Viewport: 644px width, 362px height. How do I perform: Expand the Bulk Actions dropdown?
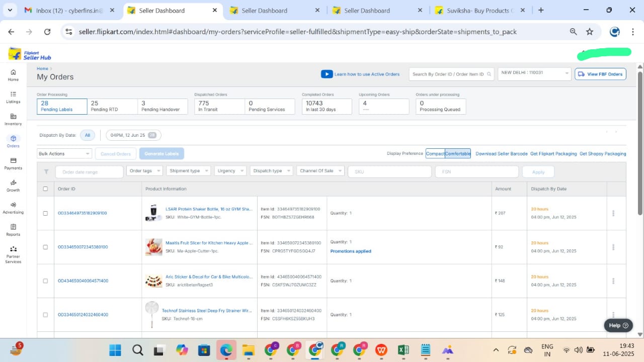click(64, 154)
